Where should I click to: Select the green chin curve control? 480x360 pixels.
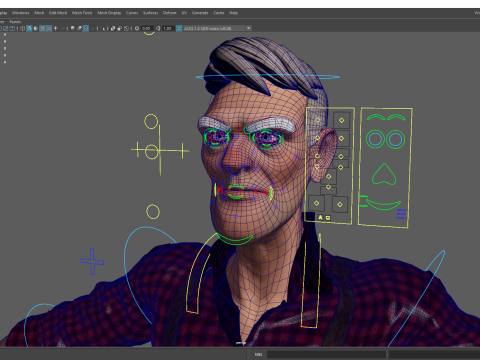pos(235,241)
